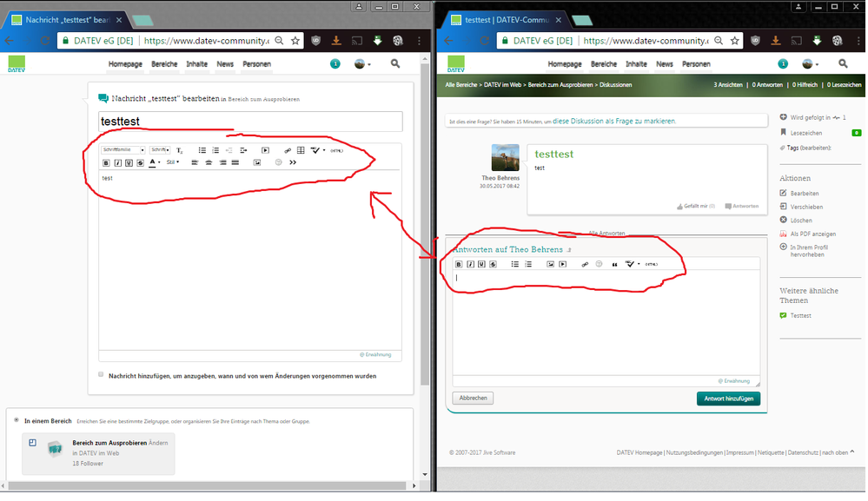Viewport: 868px width, 501px height.
Task: Click Bearbeiten action in sidebar
Action: pyautogui.click(x=805, y=193)
